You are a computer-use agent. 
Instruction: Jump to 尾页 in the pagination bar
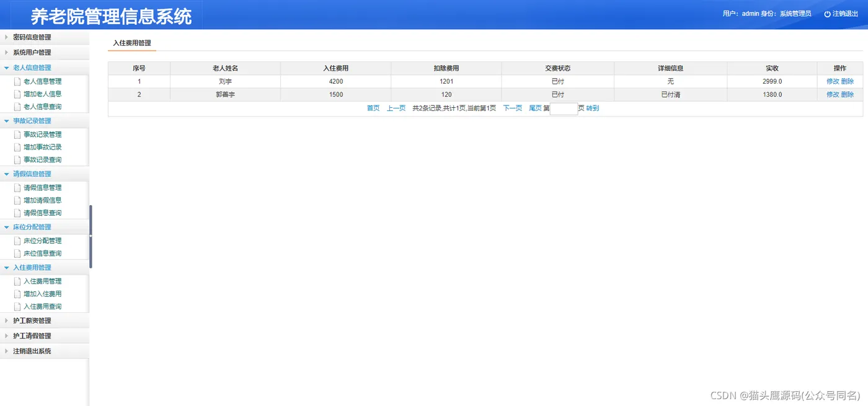pyautogui.click(x=536, y=108)
